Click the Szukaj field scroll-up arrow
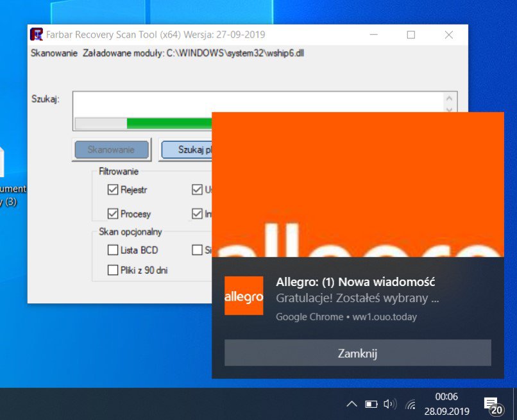The width and height of the screenshot is (517, 420). [449, 98]
